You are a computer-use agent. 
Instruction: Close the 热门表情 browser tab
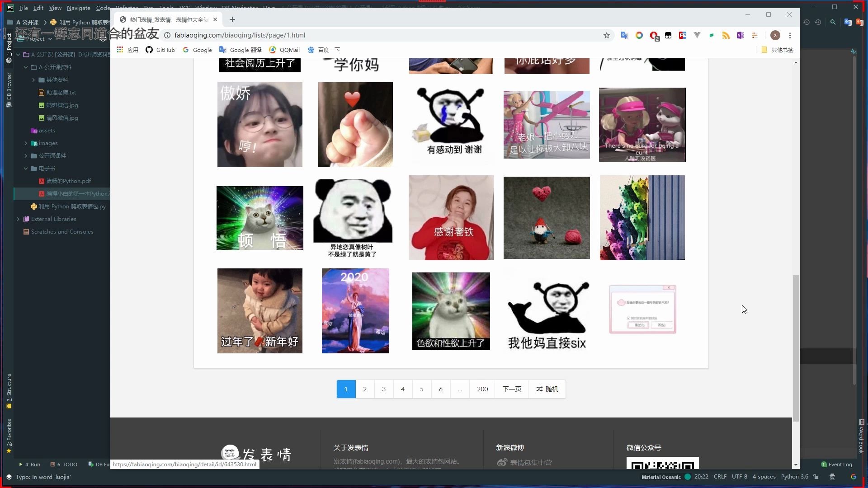[x=215, y=19]
